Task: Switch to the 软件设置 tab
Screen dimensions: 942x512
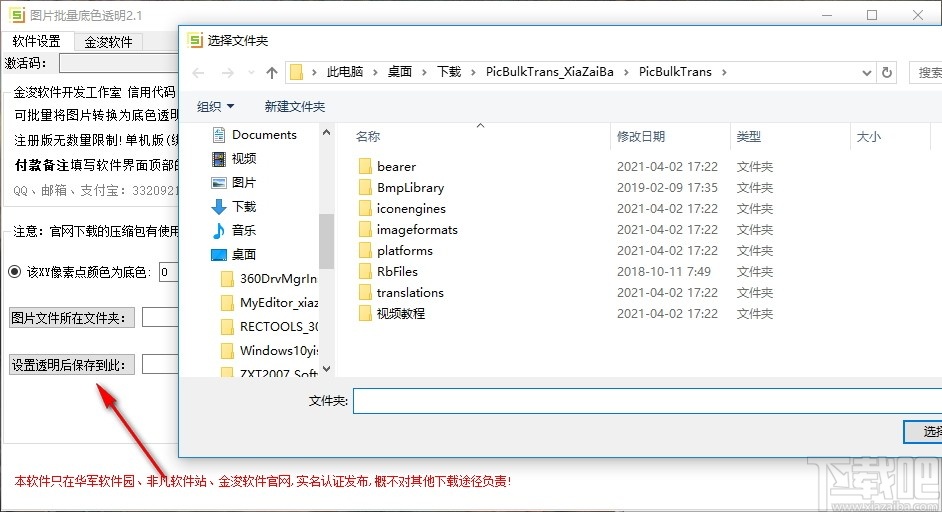Action: tap(37, 41)
